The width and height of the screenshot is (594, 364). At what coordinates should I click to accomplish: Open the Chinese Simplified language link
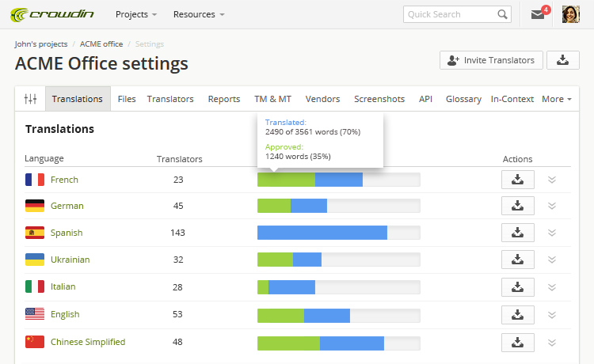88,342
